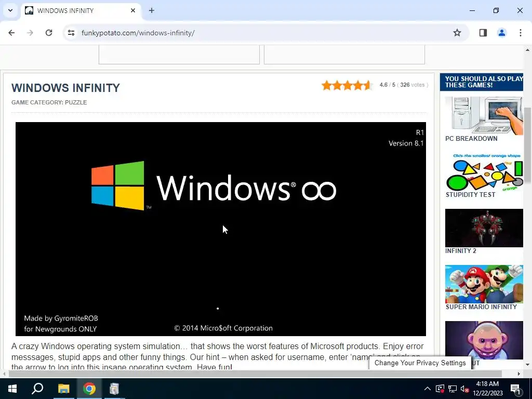
Task: Open the network tray icon
Action: pos(453,389)
